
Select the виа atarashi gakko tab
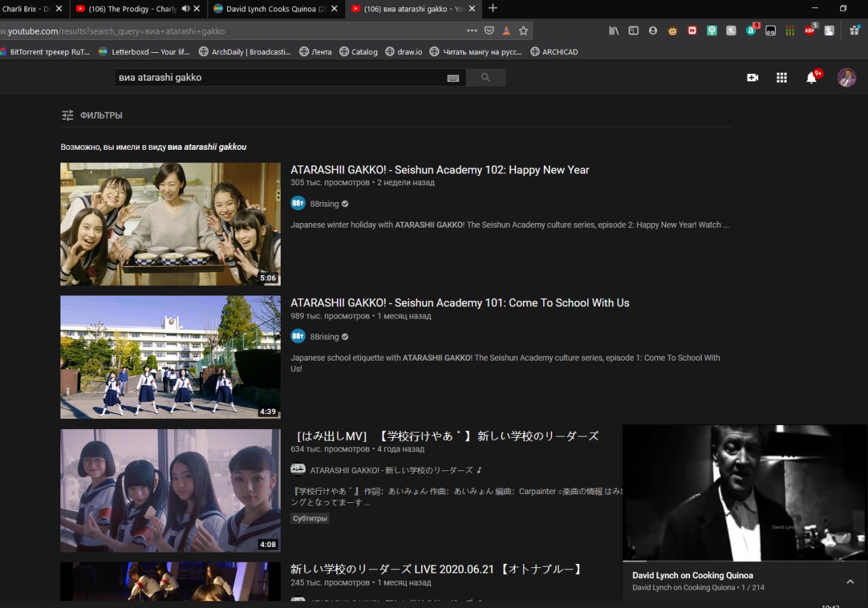point(414,9)
